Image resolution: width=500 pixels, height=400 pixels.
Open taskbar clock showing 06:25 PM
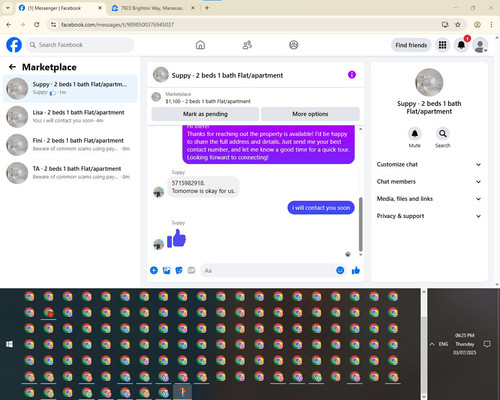click(x=465, y=344)
